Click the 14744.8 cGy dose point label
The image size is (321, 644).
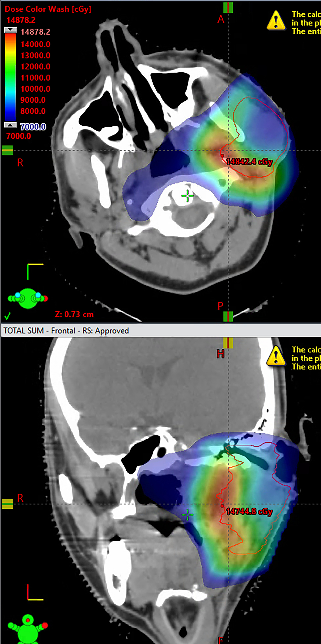(249, 512)
